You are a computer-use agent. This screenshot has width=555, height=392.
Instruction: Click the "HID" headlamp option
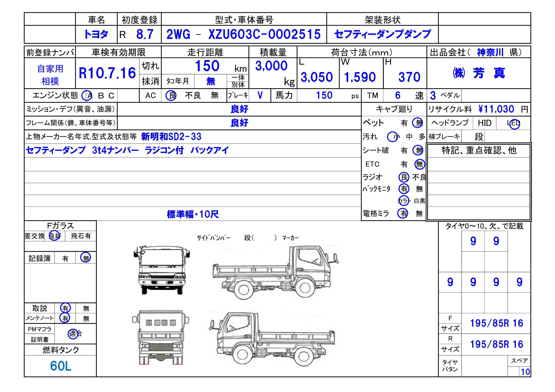pyautogui.click(x=484, y=123)
